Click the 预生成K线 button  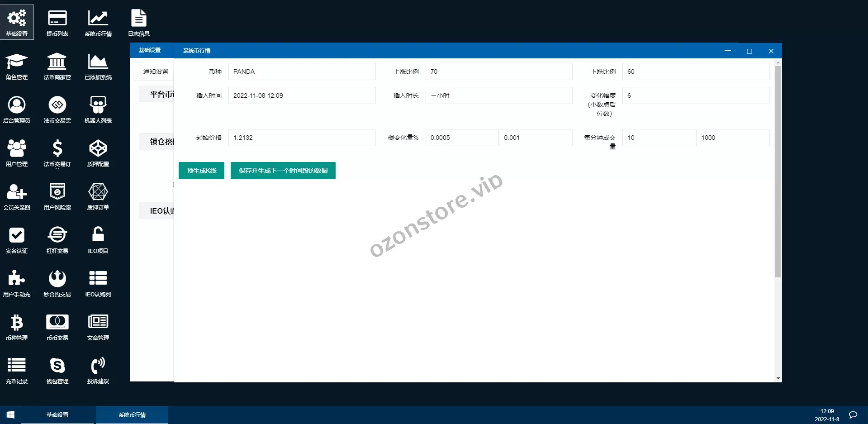pos(201,171)
